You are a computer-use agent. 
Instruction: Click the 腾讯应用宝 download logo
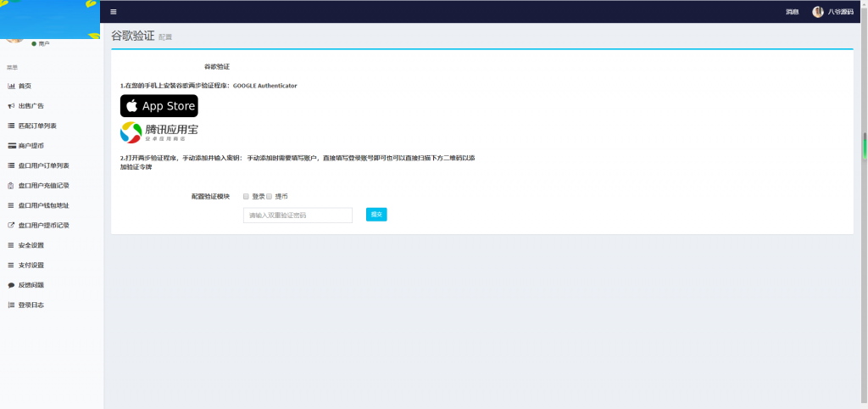coord(159,132)
